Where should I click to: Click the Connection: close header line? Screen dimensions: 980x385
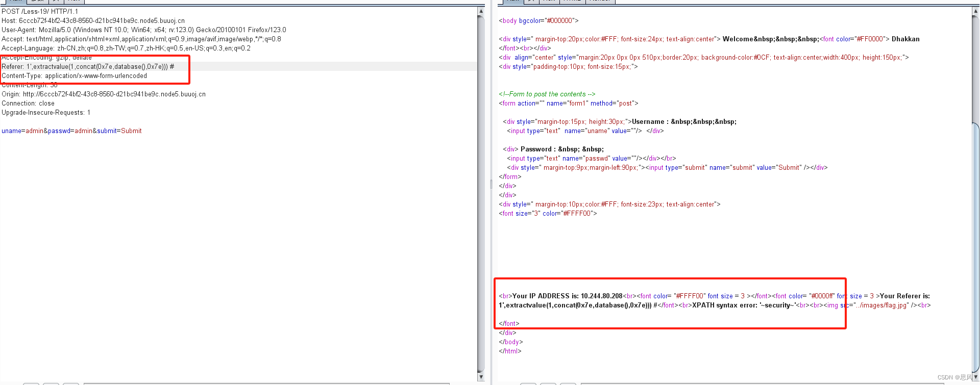point(28,103)
